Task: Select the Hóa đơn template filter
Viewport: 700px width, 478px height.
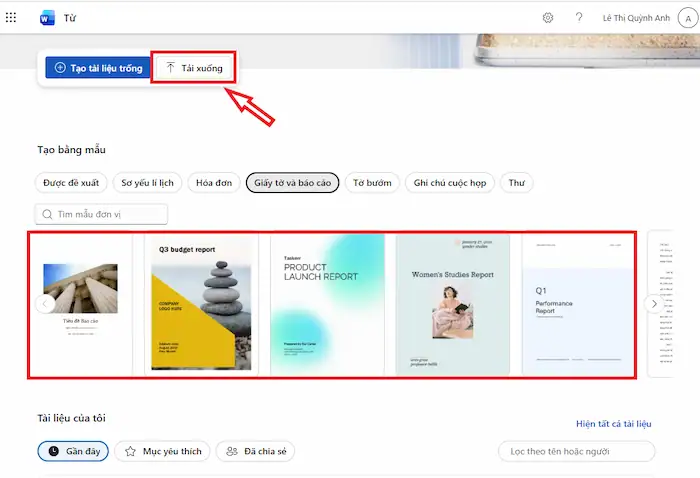Action: click(x=214, y=183)
